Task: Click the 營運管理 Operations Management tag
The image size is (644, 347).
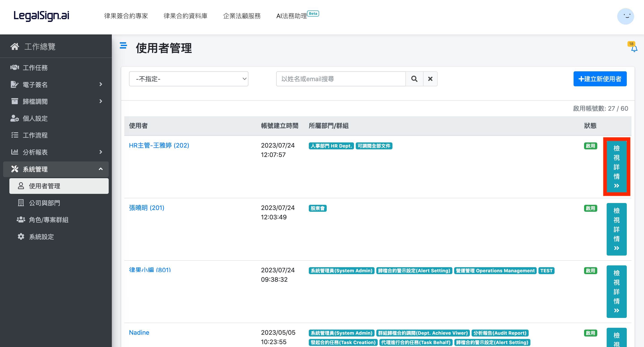Action: (495, 271)
